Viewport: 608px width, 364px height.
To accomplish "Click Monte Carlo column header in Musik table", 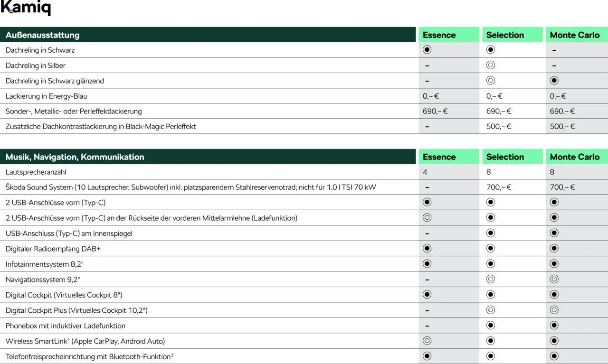I will pos(575,157).
